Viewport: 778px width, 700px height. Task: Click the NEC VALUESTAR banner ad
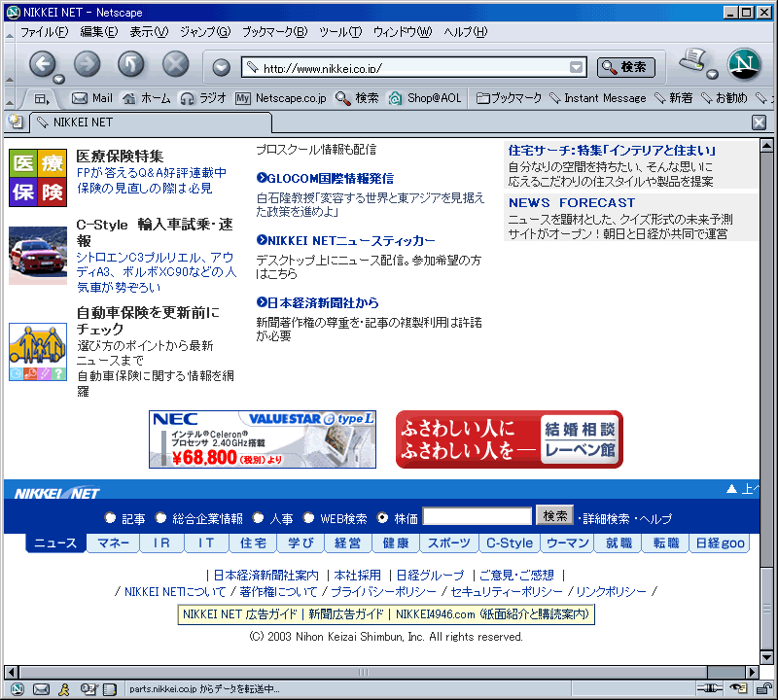point(263,439)
